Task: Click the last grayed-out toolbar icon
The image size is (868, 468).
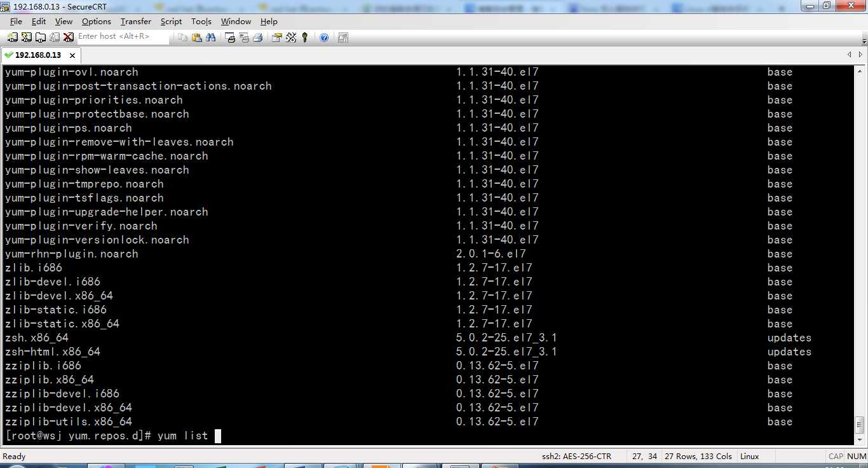Action: [x=343, y=38]
